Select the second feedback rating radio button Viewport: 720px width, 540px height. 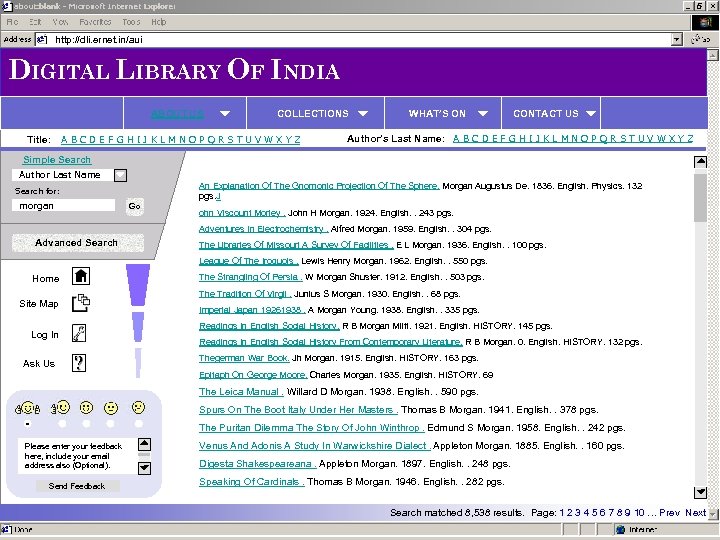coord(62,424)
